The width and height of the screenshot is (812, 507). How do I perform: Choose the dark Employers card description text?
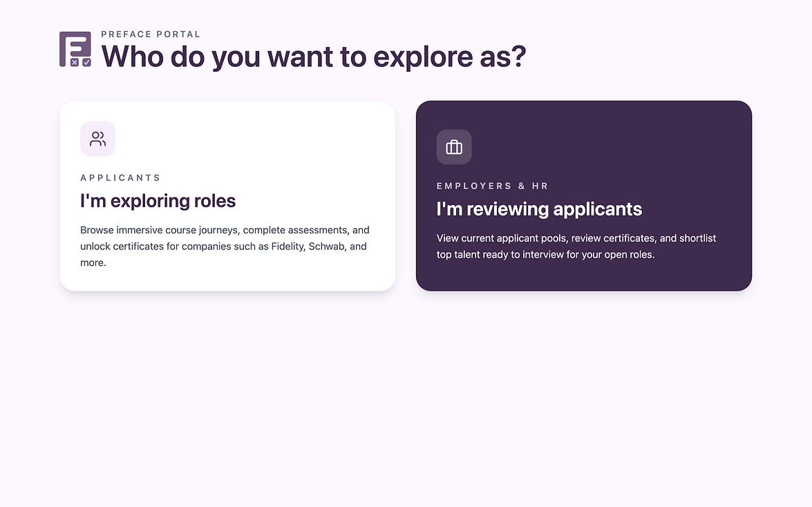point(576,247)
